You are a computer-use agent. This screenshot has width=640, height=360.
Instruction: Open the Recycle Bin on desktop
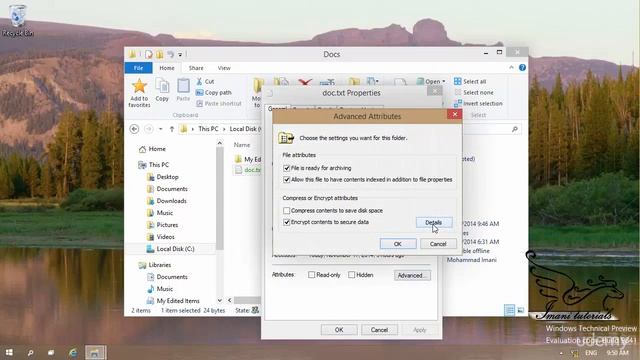pos(17,20)
